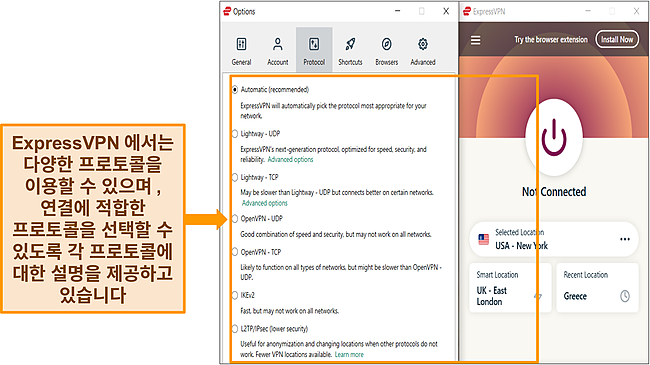Viewport: 650px width, 365px height.
Task: Minimize the Options window
Action: (398, 11)
